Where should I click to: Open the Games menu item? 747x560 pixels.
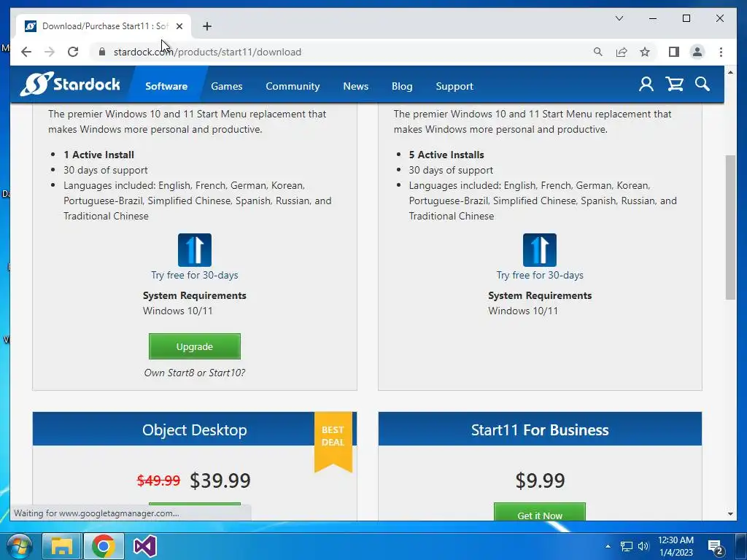point(227,86)
